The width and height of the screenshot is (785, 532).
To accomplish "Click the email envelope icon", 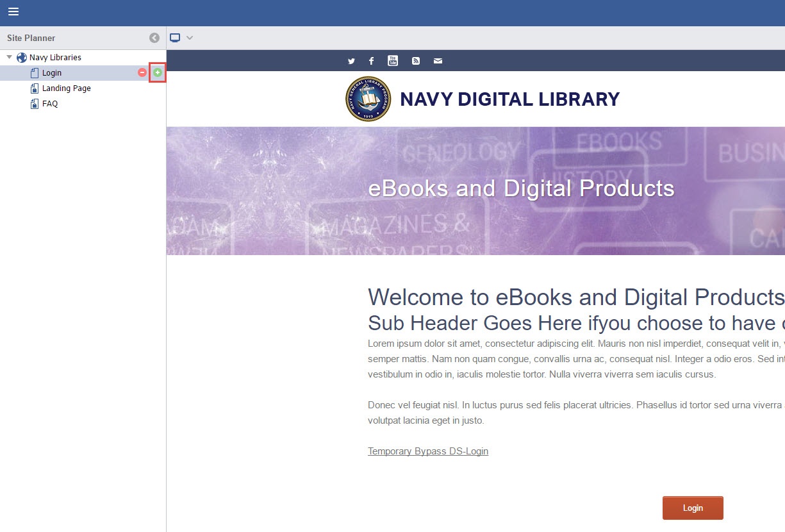I will pyautogui.click(x=438, y=61).
